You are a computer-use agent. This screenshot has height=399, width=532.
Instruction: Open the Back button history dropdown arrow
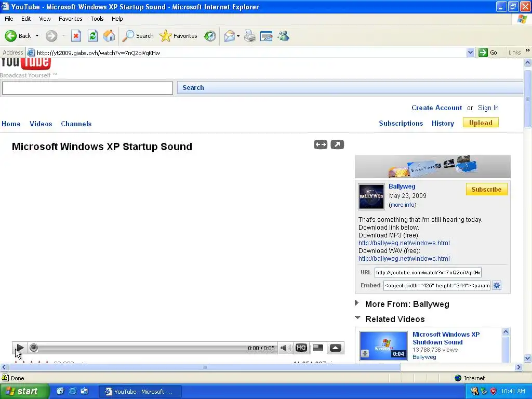37,36
